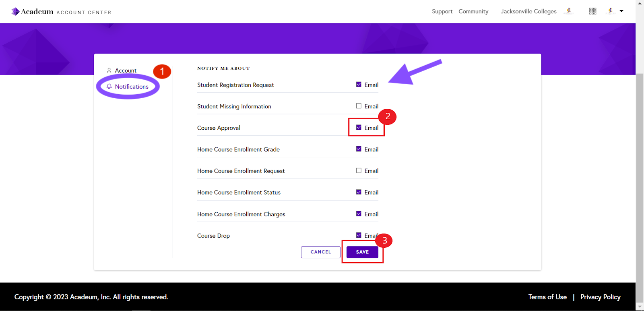Enable Student Missing Information email checkbox

tap(359, 106)
